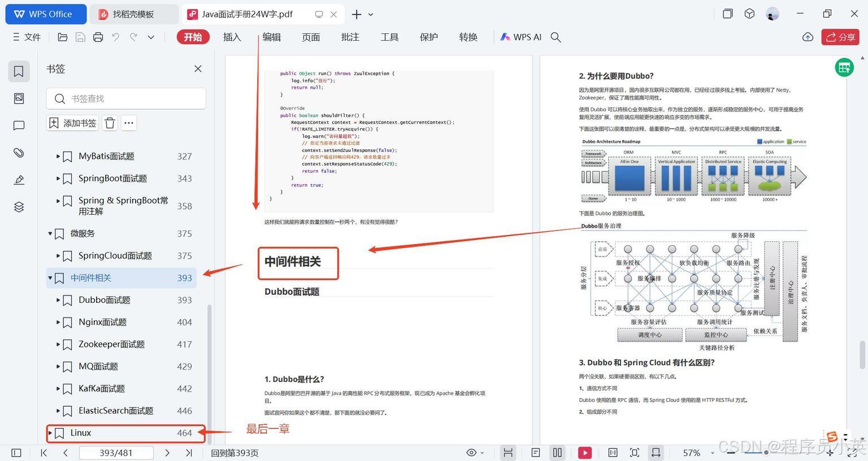This screenshot has width=868, height=461.
Task: Click the red 分享 button
Action: coord(840,37)
